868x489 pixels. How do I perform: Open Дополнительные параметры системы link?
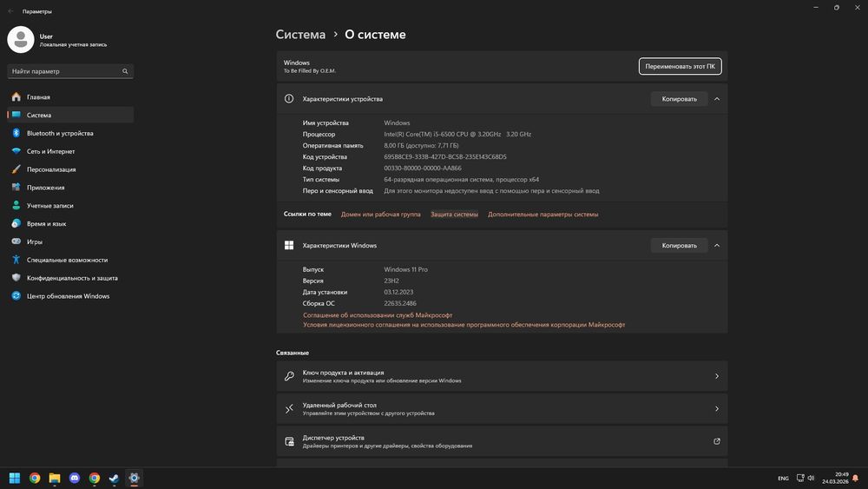click(542, 214)
